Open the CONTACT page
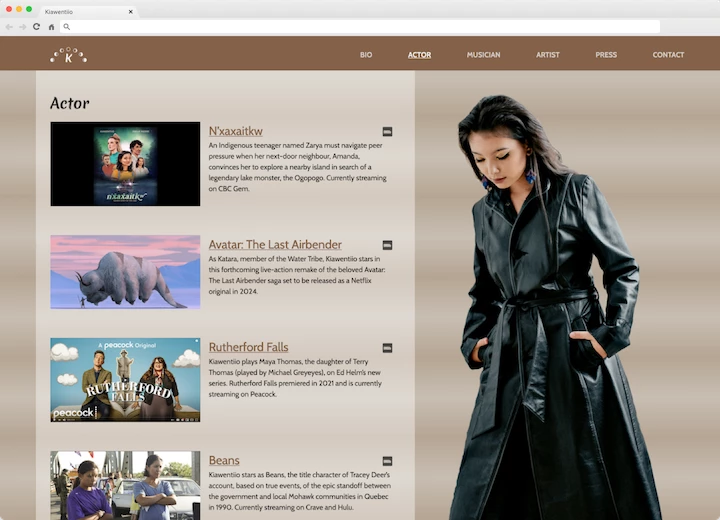This screenshot has width=720, height=520. coord(668,55)
